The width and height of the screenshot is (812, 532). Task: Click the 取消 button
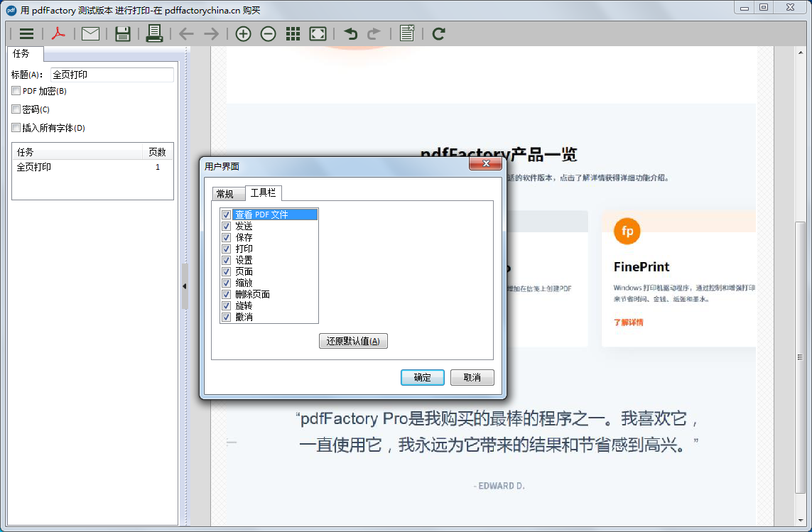tap(472, 377)
